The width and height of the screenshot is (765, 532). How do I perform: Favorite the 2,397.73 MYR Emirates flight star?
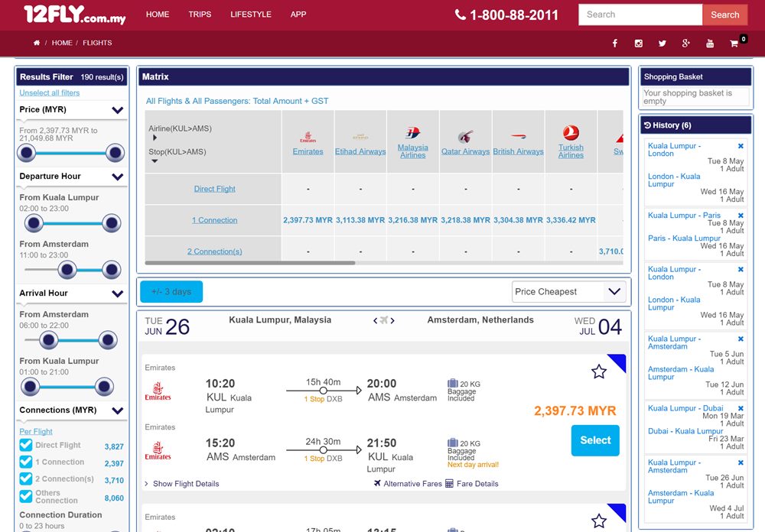[x=599, y=371]
